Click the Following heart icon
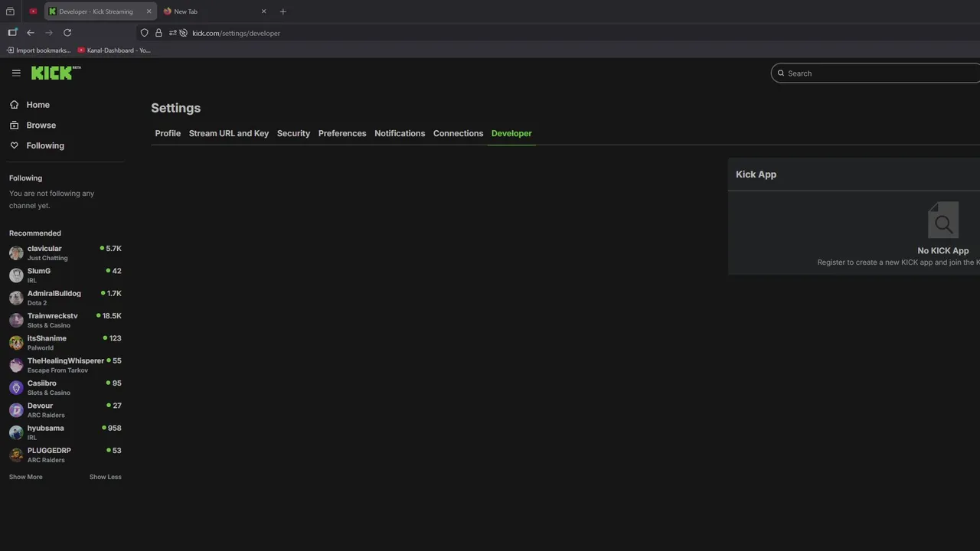Viewport: 980px width, 551px height. point(14,145)
